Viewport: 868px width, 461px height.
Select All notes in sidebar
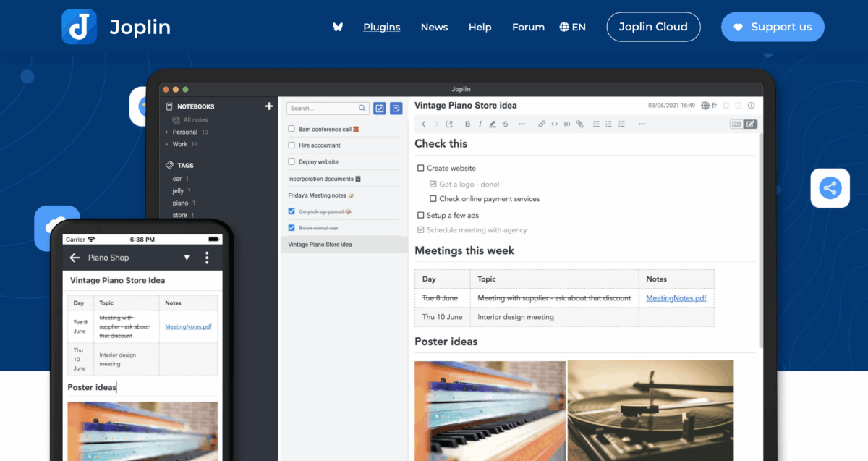195,120
